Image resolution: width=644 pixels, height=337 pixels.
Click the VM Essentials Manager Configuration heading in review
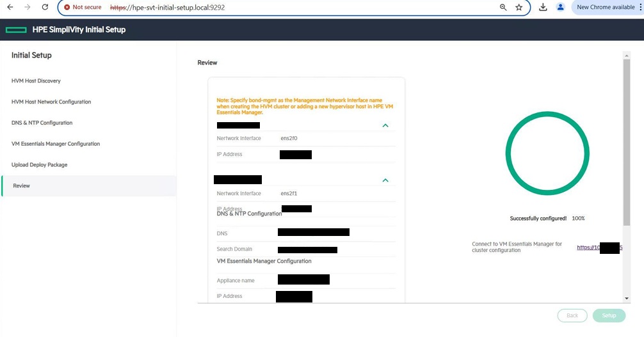264,261
